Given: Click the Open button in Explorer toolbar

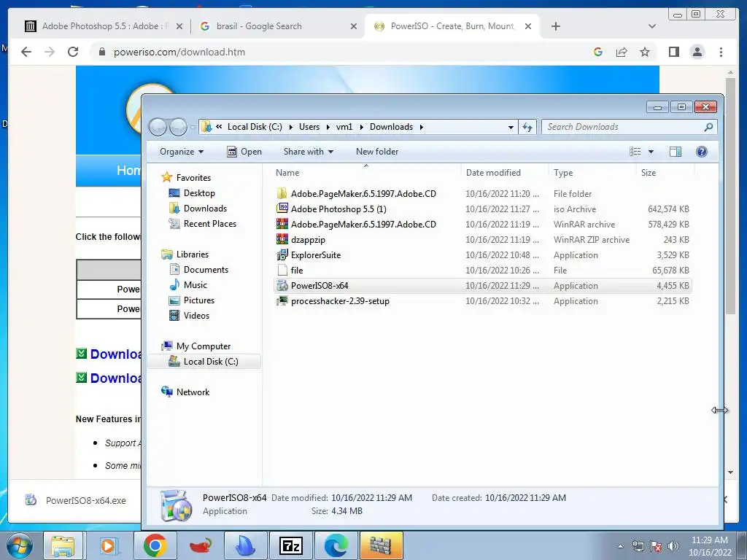Looking at the screenshot, I should (244, 152).
